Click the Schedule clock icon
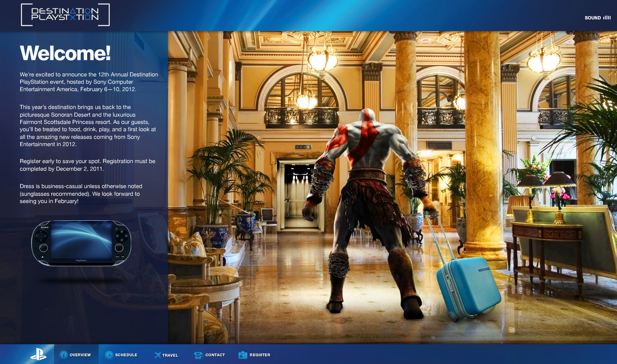The height and width of the screenshot is (364, 617). [109, 355]
